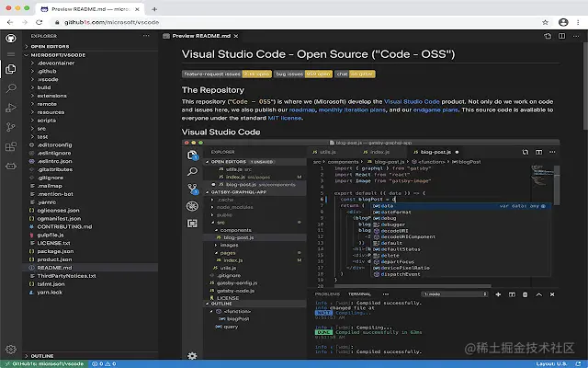Expand the test folder
The image size is (588, 368).
click(90, 137)
